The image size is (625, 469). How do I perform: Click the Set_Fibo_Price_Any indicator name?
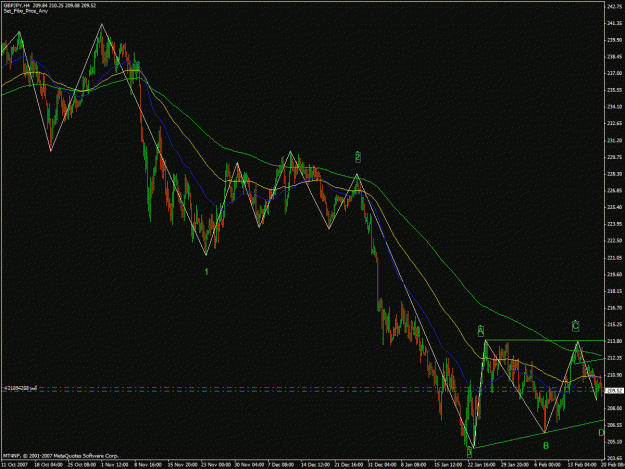26,11
